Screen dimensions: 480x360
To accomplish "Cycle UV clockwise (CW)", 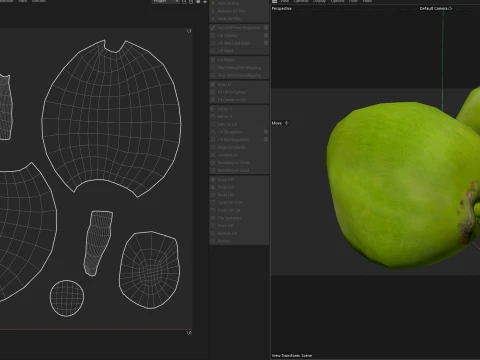I will pos(239,210).
